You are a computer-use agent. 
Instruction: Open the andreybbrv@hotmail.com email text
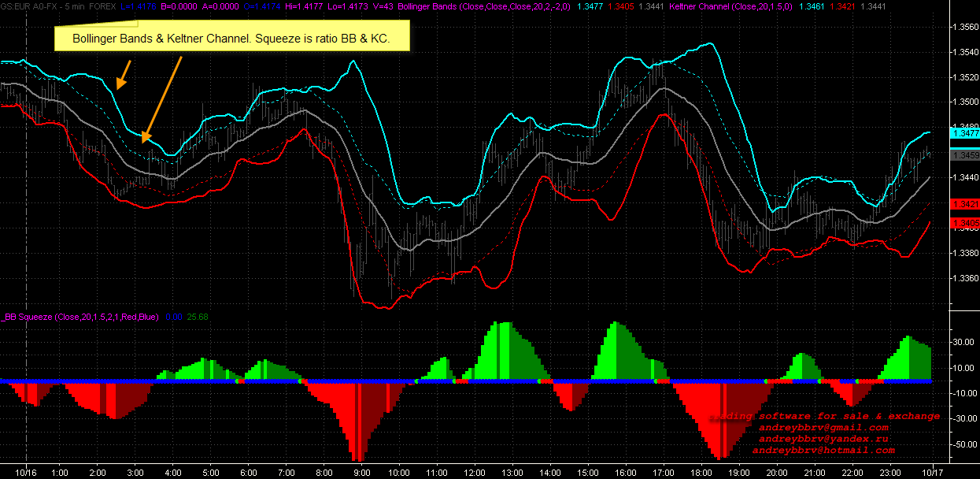pyautogui.click(x=823, y=451)
